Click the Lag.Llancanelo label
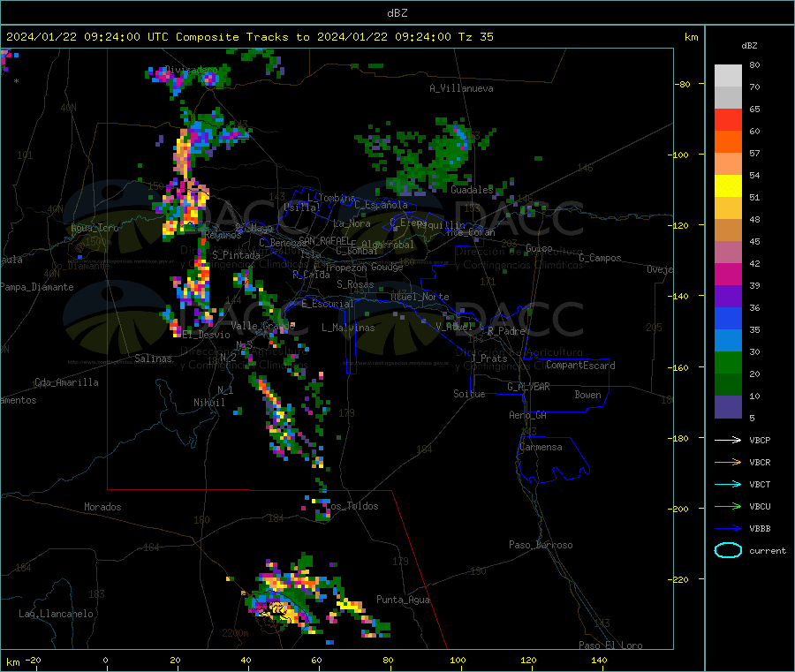 click(57, 614)
